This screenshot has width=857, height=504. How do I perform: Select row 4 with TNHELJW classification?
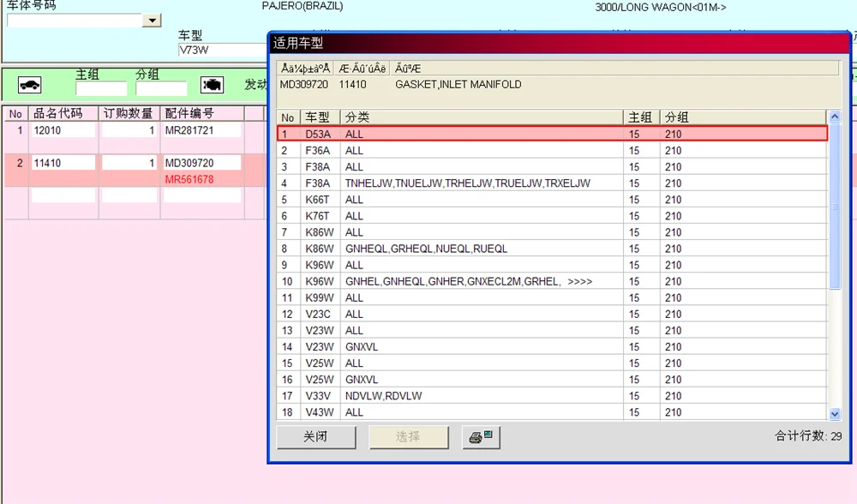click(x=552, y=183)
